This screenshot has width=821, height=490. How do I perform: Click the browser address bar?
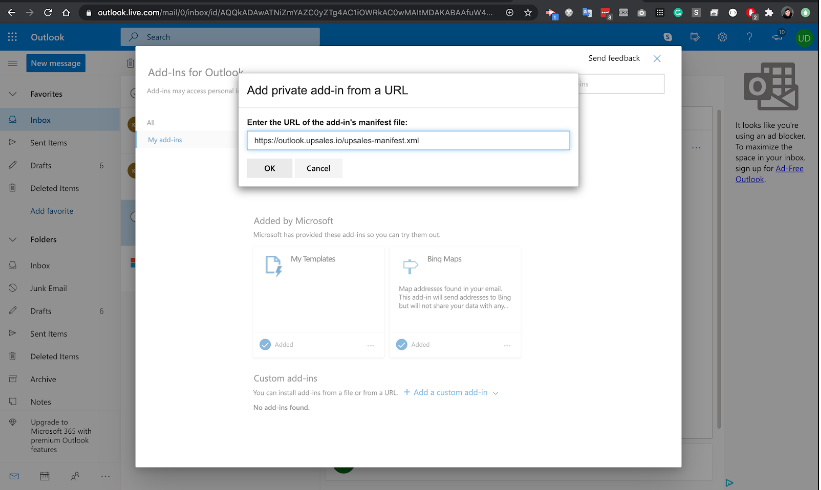(294, 12)
